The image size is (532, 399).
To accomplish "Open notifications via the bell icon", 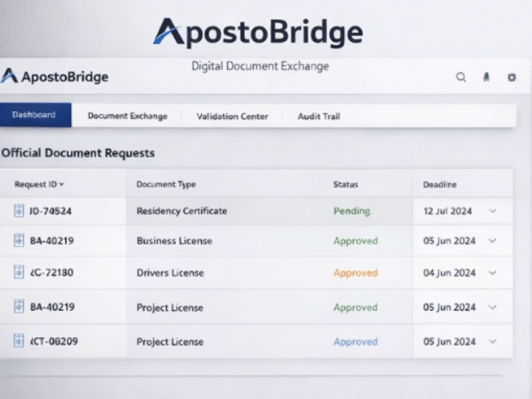I will 486,77.
